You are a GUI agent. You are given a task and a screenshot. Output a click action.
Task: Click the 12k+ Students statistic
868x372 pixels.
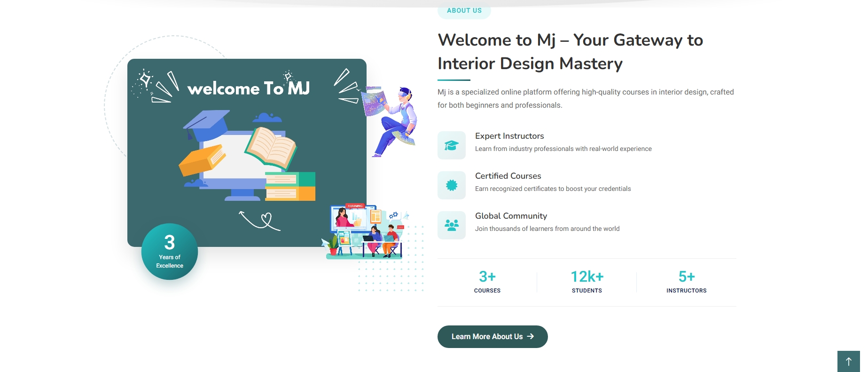click(586, 282)
